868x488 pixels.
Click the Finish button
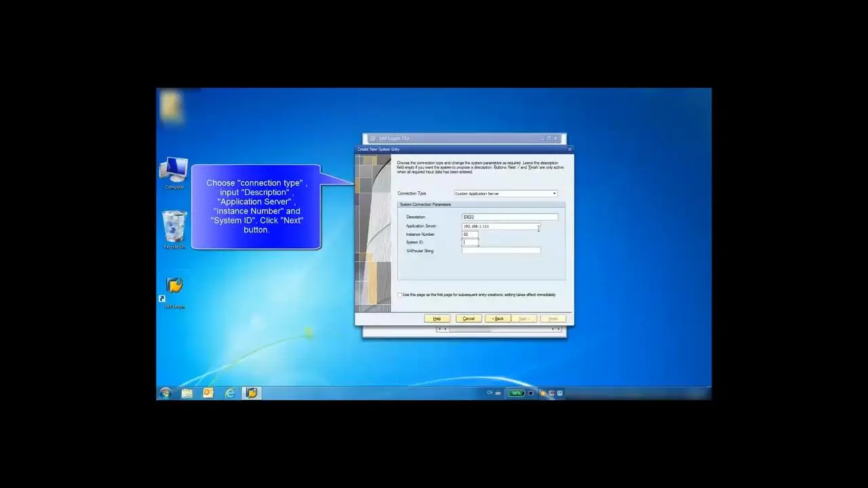tap(553, 319)
